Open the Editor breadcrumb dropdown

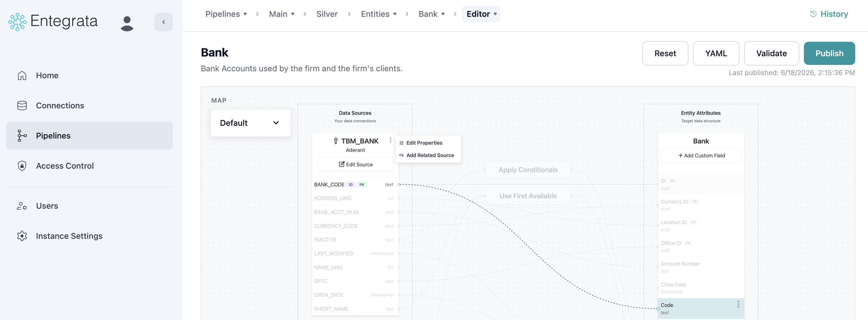(x=481, y=14)
